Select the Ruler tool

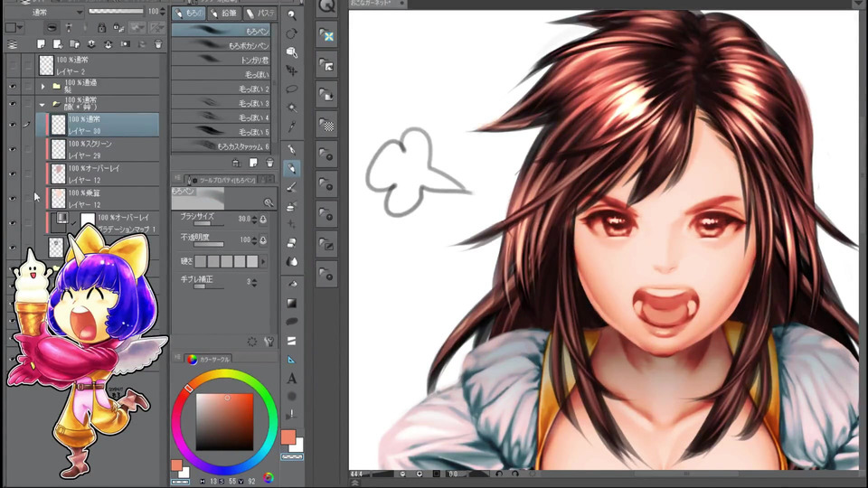pyautogui.click(x=292, y=360)
